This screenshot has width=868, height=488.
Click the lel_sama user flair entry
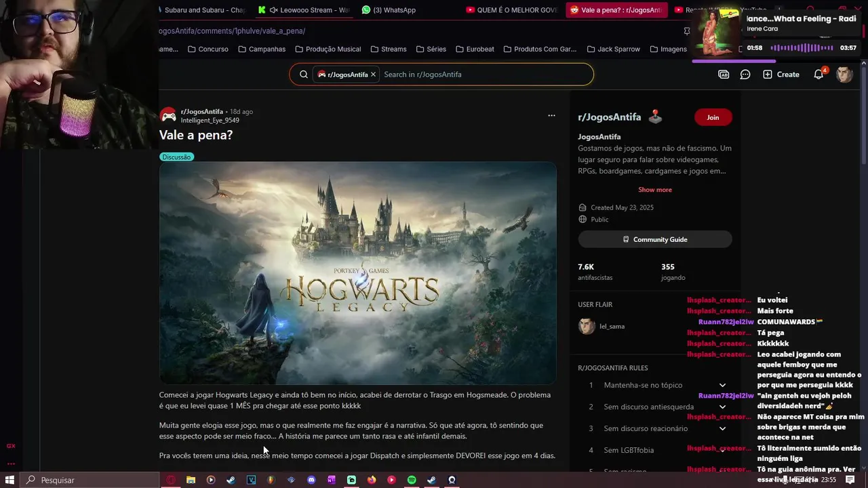coord(601,326)
